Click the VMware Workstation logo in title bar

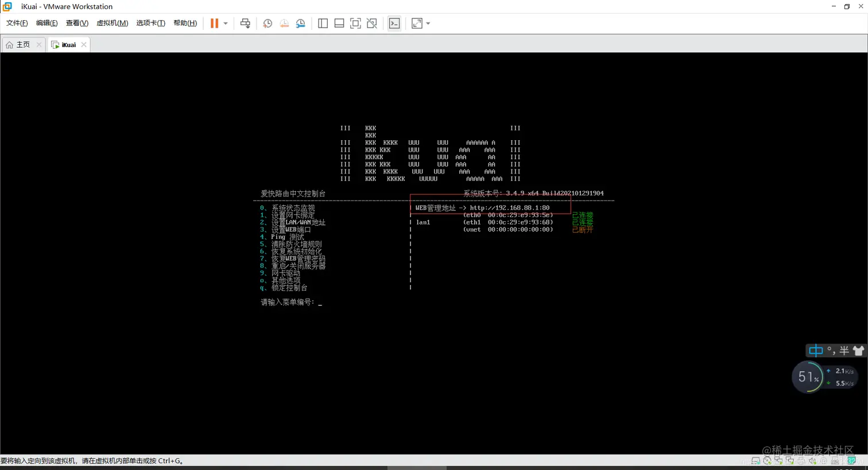(7, 6)
